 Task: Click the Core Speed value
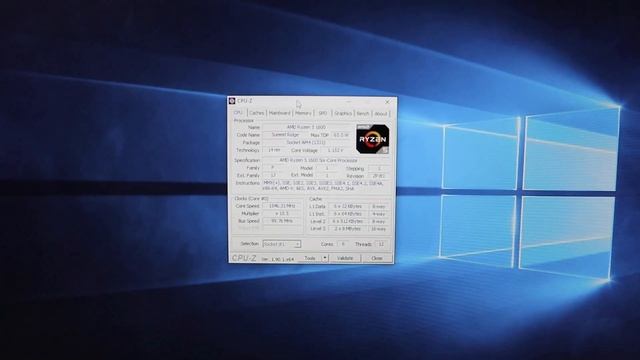282,206
